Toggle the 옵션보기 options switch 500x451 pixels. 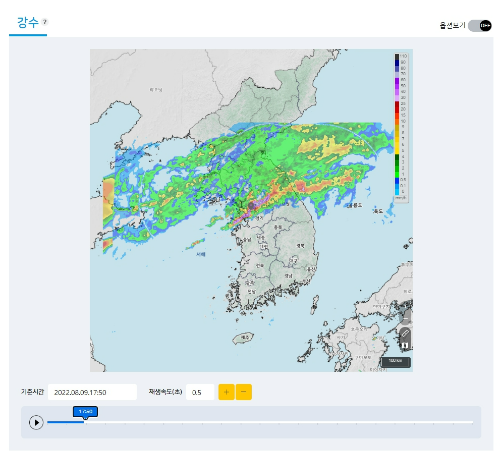pos(480,26)
